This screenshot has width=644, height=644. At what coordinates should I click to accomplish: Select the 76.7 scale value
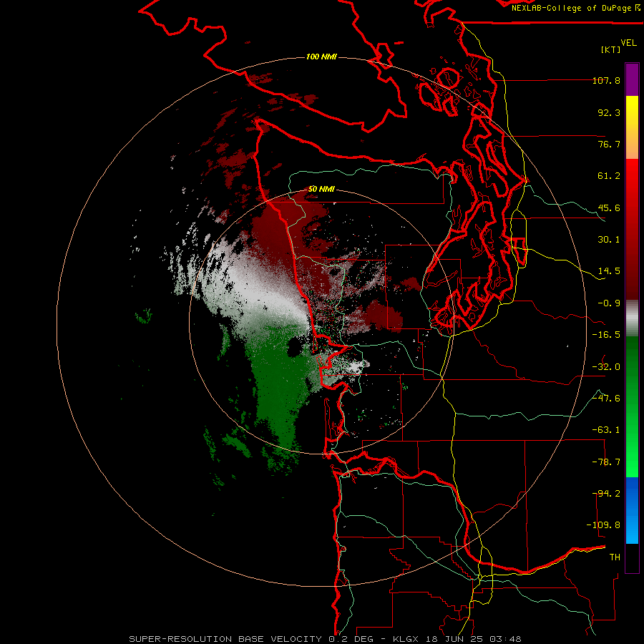pos(609,144)
